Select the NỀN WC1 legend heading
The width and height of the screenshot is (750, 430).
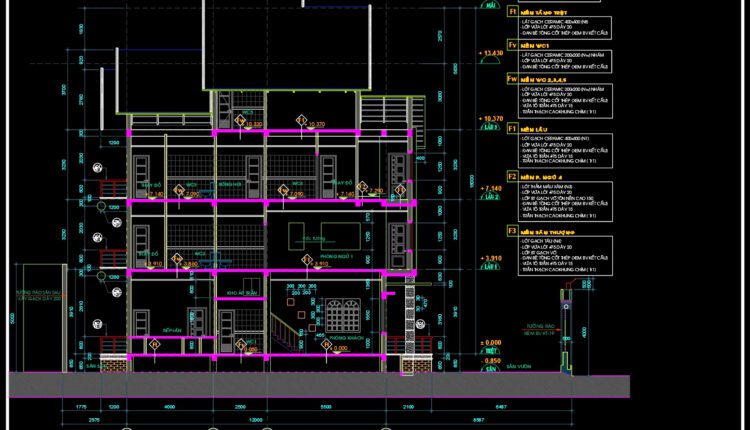(535, 46)
